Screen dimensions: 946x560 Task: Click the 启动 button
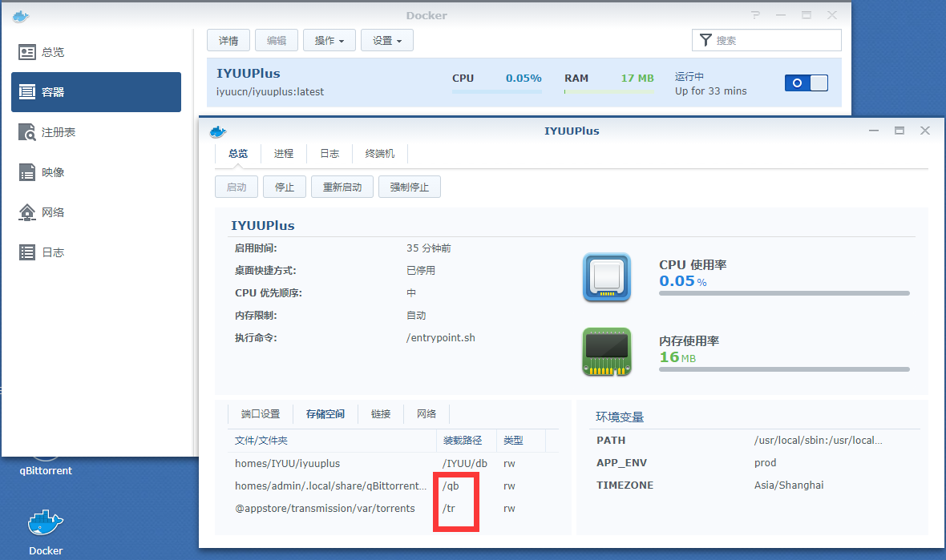[x=236, y=187]
